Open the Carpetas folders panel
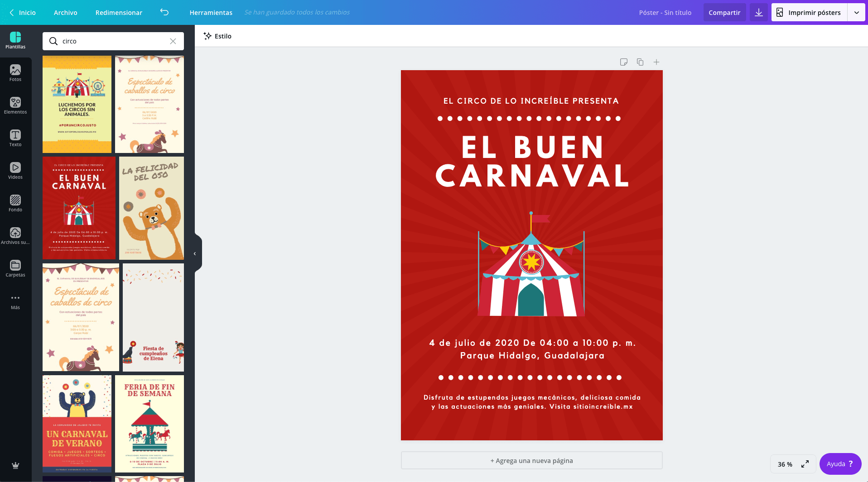 point(15,268)
